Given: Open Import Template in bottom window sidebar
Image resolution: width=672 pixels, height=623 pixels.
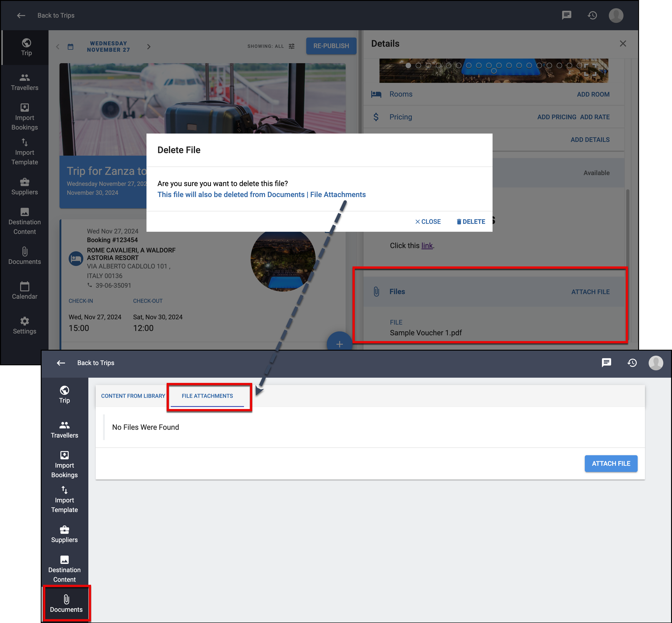Looking at the screenshot, I should pyautogui.click(x=64, y=499).
